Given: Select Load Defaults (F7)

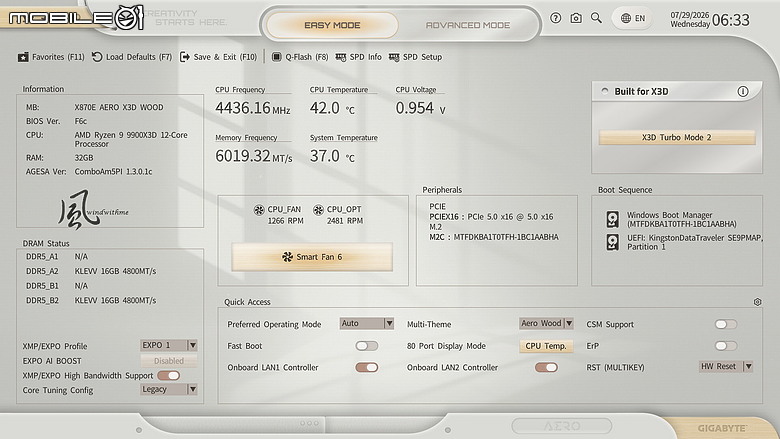Looking at the screenshot, I should 132,57.
